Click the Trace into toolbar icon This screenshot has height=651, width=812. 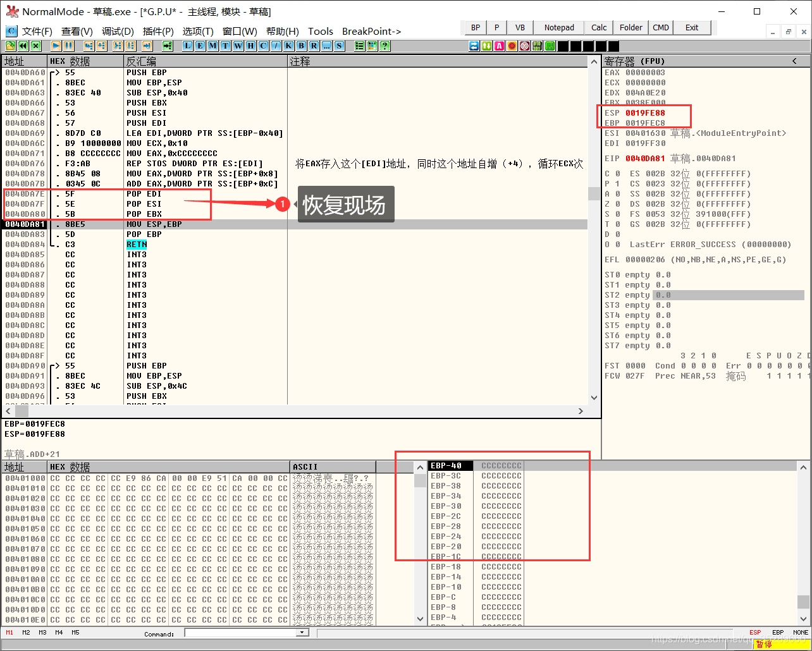click(x=118, y=46)
